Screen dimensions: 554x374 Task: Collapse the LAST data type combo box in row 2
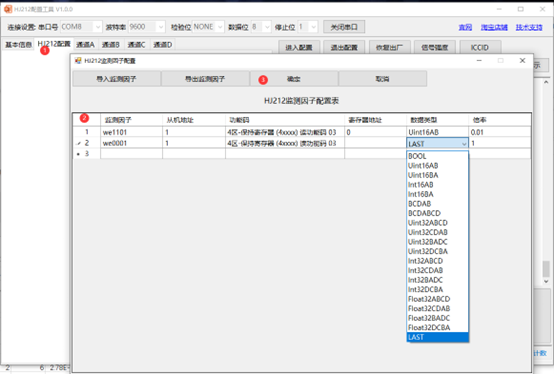coord(464,144)
